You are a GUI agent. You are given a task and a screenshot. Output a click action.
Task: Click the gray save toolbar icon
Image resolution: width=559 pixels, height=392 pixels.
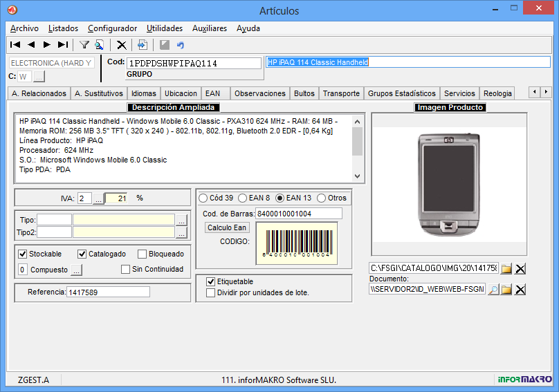tap(165, 44)
